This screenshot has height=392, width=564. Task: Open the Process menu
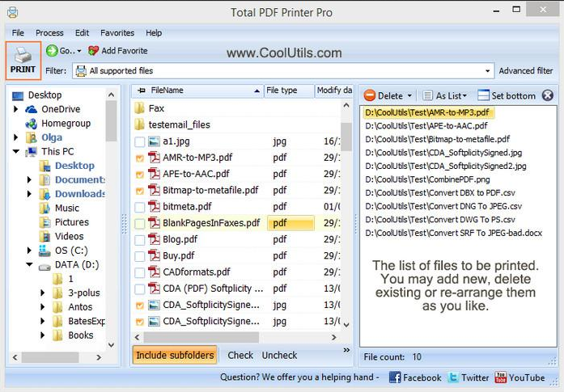click(49, 32)
